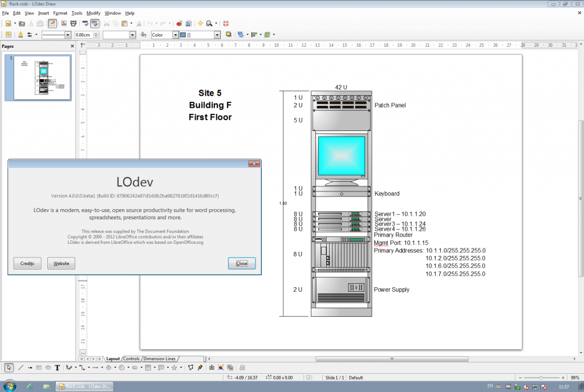Image resolution: width=584 pixels, height=392 pixels.
Task: Open the line style dropdown
Action: coord(67,35)
